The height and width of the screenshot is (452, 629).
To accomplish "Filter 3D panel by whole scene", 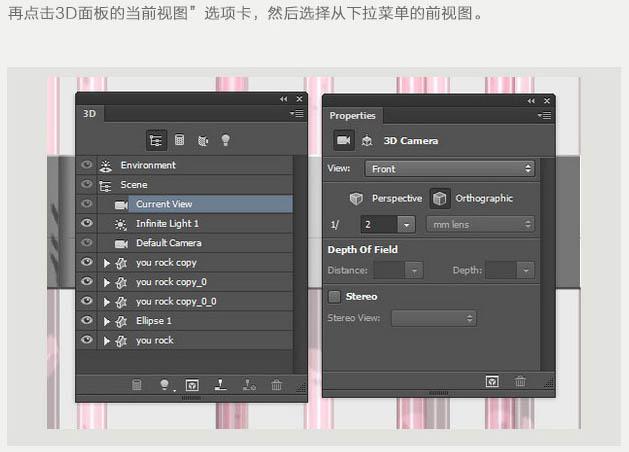I will pos(155,140).
